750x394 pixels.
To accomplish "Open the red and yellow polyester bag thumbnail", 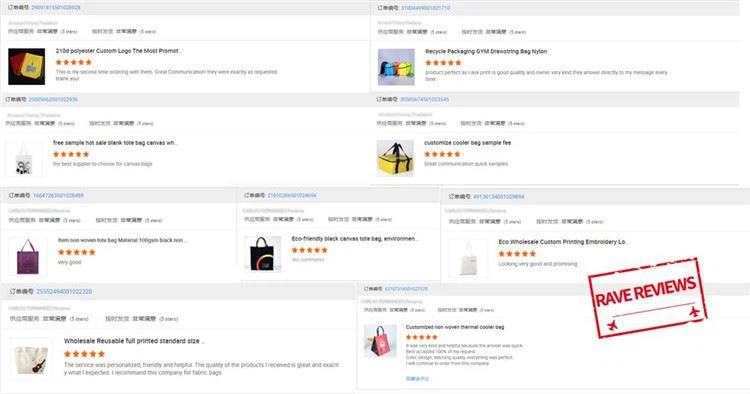I will 27,66.
